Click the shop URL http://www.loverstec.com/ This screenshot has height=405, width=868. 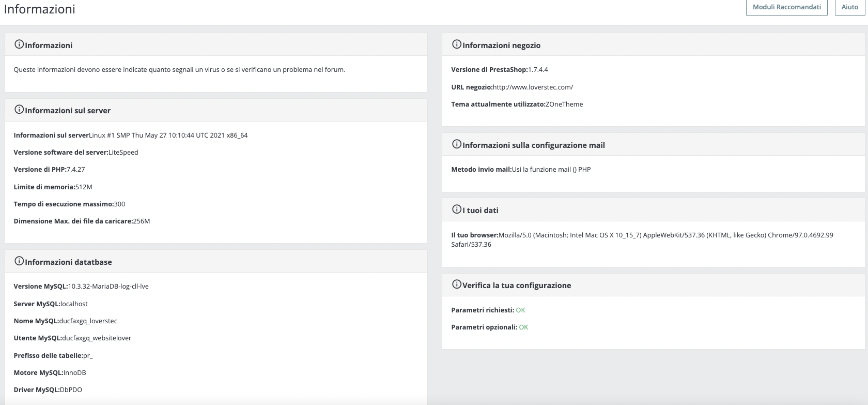pos(533,87)
